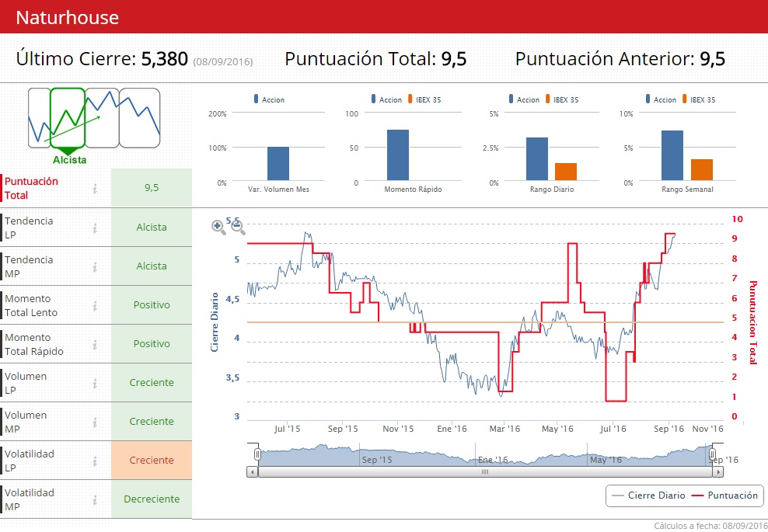The width and height of the screenshot is (768, 532).
Task: Toggle IBEX 35 legend in Rango Semanal chart
Action: pyautogui.click(x=699, y=99)
